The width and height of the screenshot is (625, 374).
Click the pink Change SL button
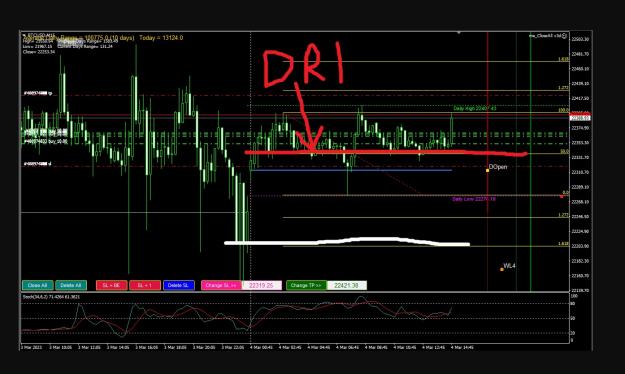pyautogui.click(x=221, y=285)
